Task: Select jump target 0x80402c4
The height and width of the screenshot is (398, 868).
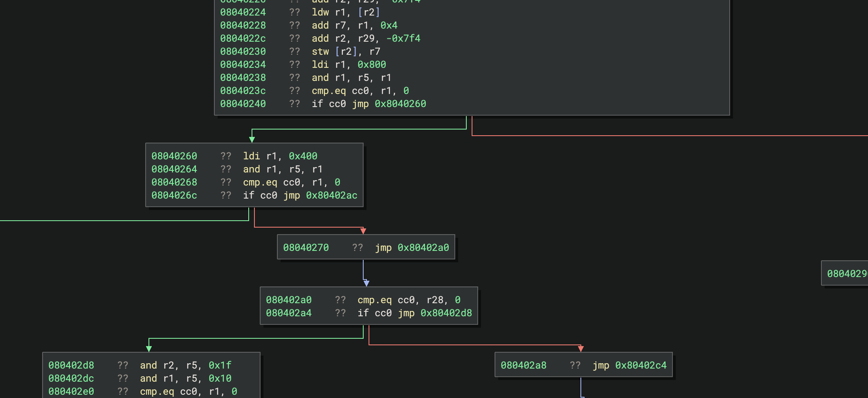Action: pos(641,365)
